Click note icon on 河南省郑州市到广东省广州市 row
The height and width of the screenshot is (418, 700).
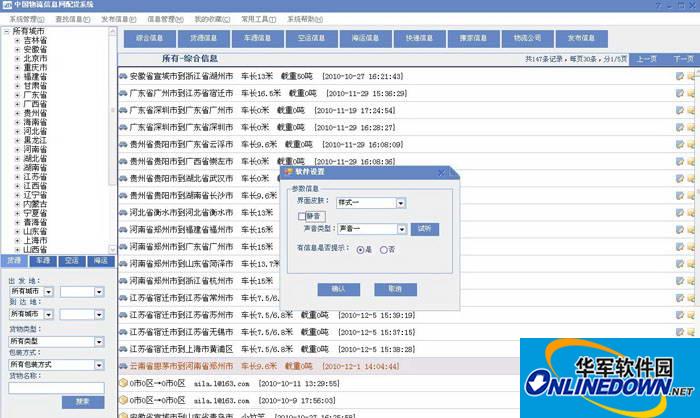pyautogui.click(x=679, y=247)
